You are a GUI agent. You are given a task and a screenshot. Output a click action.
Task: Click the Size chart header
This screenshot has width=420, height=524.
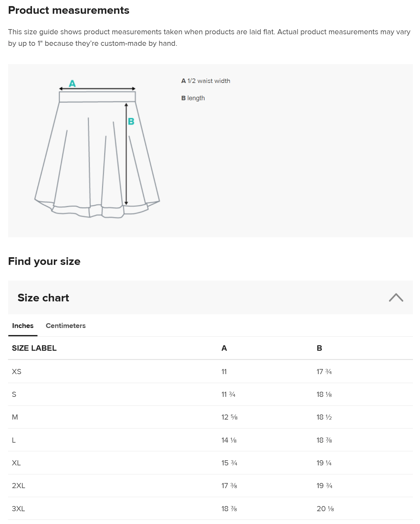tap(210, 298)
